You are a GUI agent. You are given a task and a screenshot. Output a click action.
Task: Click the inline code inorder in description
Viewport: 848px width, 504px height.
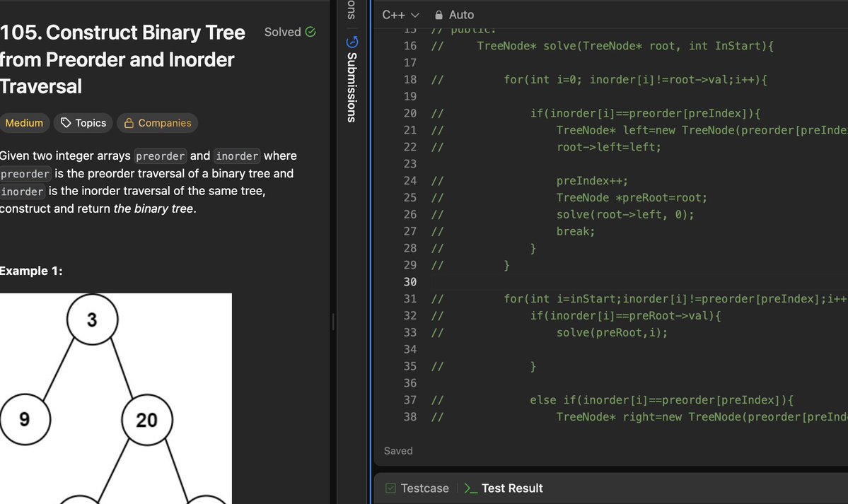237,156
